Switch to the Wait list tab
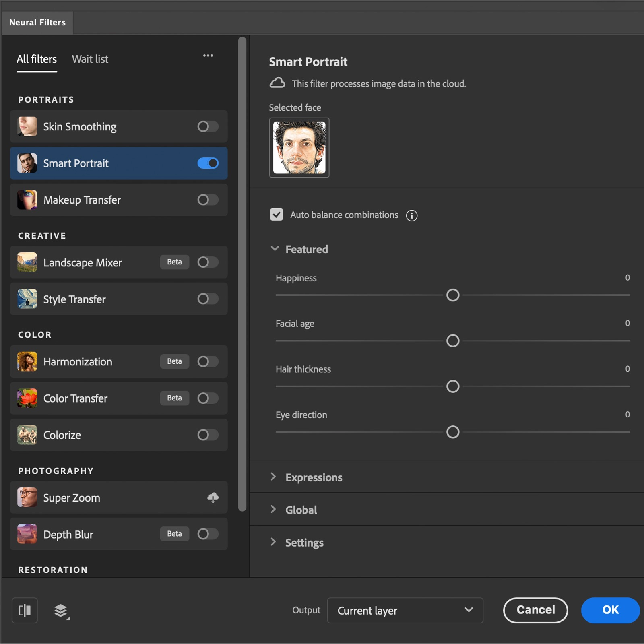Viewport: 644px width, 644px height. click(x=90, y=59)
